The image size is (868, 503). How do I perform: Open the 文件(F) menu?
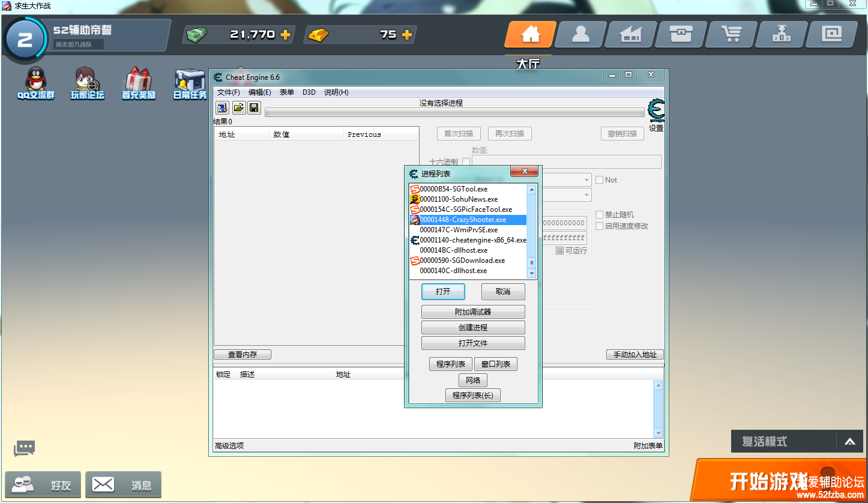tap(228, 92)
